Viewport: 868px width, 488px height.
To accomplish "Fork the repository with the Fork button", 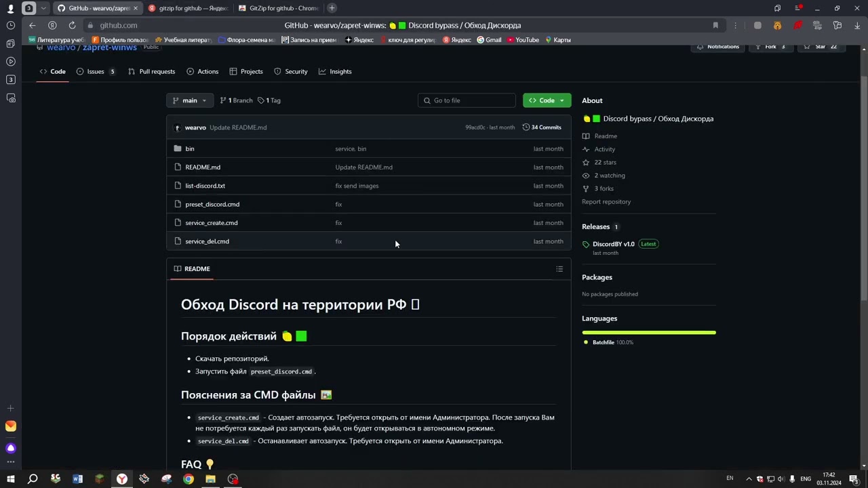I will 770,47.
